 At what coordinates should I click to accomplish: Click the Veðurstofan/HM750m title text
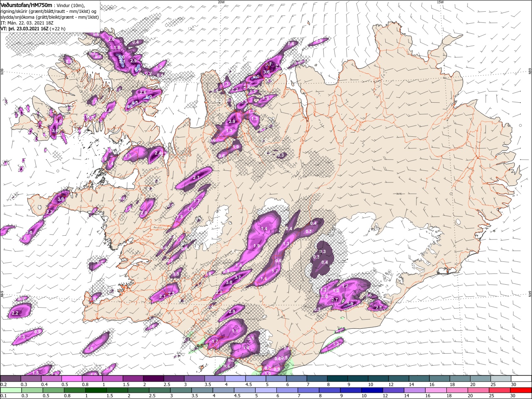[x=26, y=5]
